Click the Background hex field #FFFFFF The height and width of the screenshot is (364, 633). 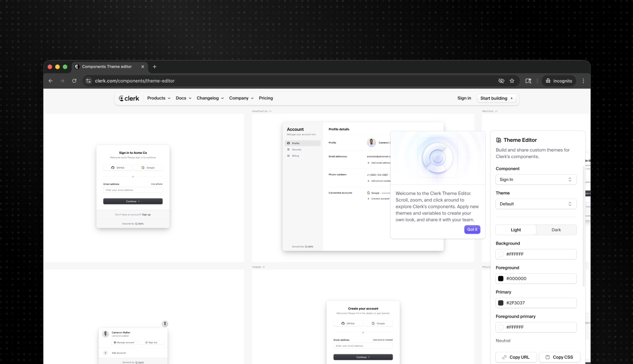[x=536, y=254]
